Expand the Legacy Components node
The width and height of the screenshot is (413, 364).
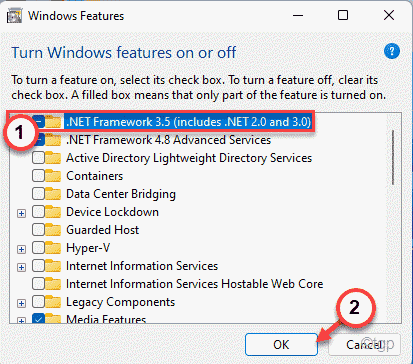point(21,303)
